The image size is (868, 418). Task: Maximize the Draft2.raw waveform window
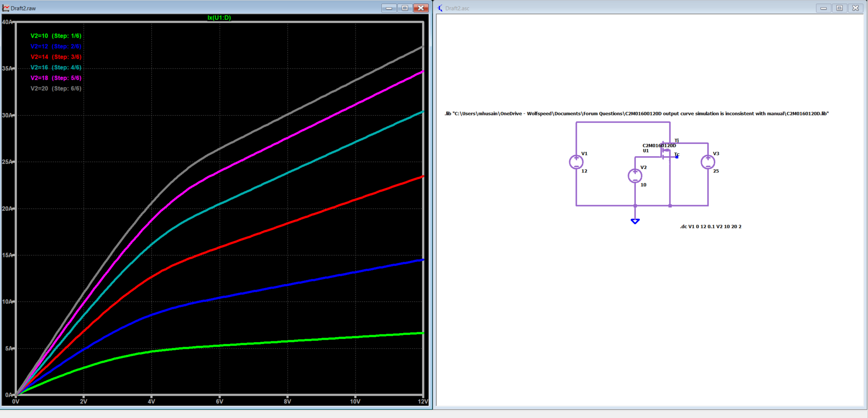tap(405, 8)
